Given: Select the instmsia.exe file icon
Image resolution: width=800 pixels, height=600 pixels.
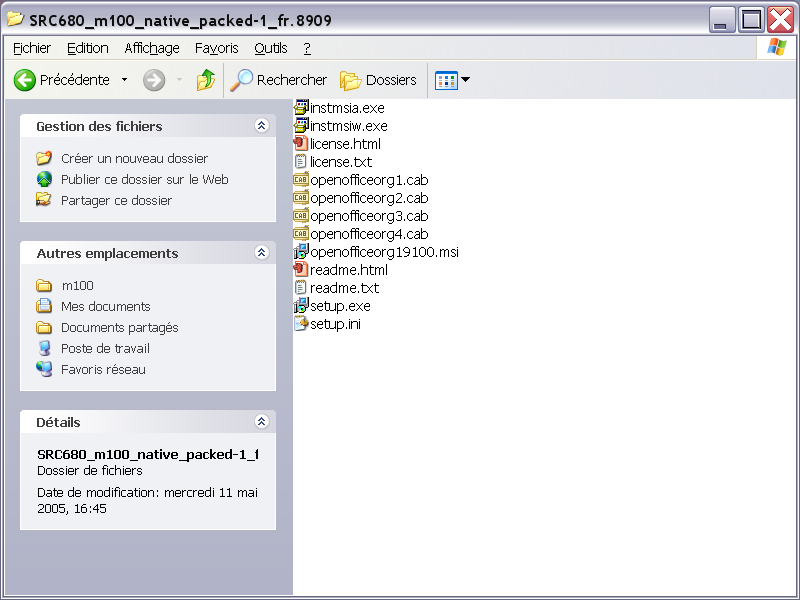Looking at the screenshot, I should 301,108.
